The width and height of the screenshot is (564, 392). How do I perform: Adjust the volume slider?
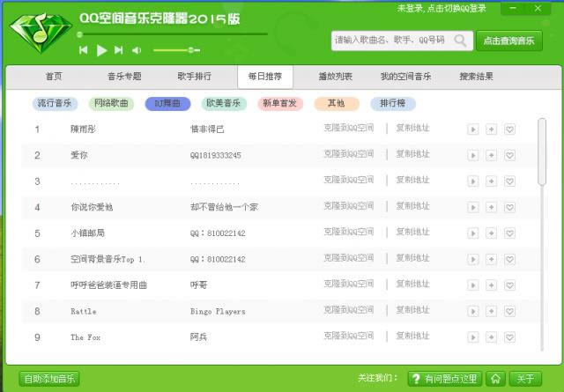[x=176, y=50]
